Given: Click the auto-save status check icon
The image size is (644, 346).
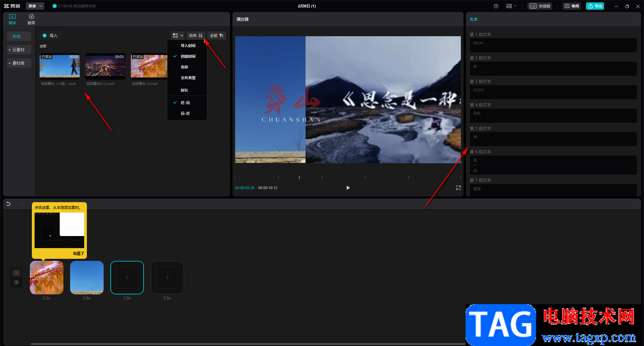Looking at the screenshot, I should 54,6.
